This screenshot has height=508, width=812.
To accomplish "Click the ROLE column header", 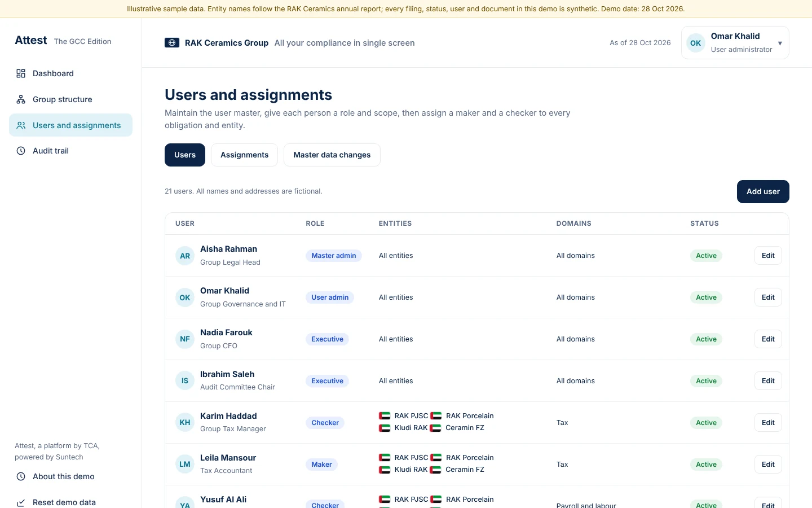I will coord(315,224).
